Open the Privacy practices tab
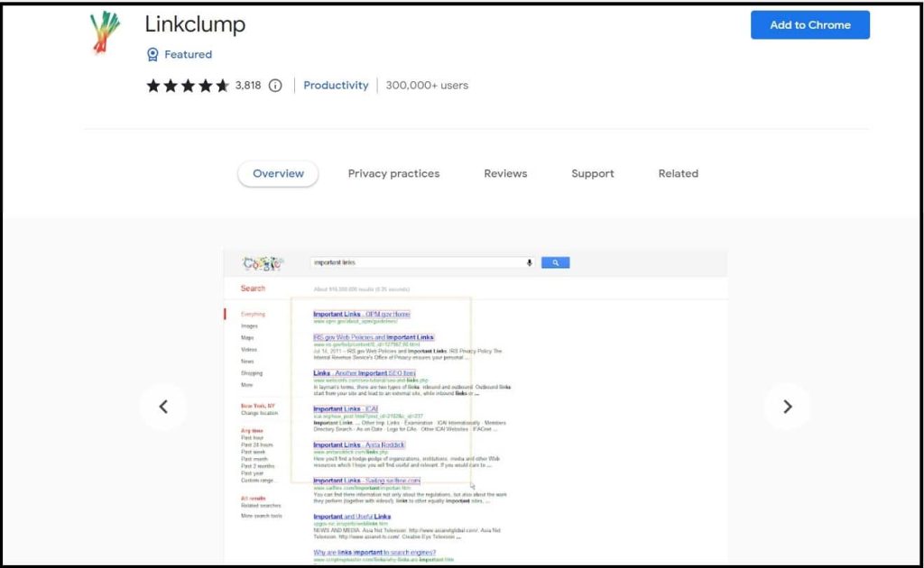Image resolution: width=924 pixels, height=568 pixels. tap(393, 174)
